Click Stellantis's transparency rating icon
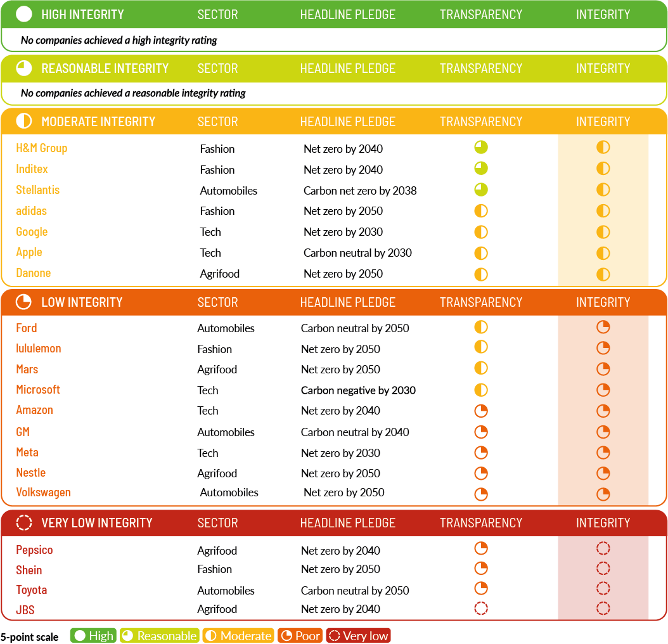The height and width of the screenshot is (644, 668). [x=481, y=190]
